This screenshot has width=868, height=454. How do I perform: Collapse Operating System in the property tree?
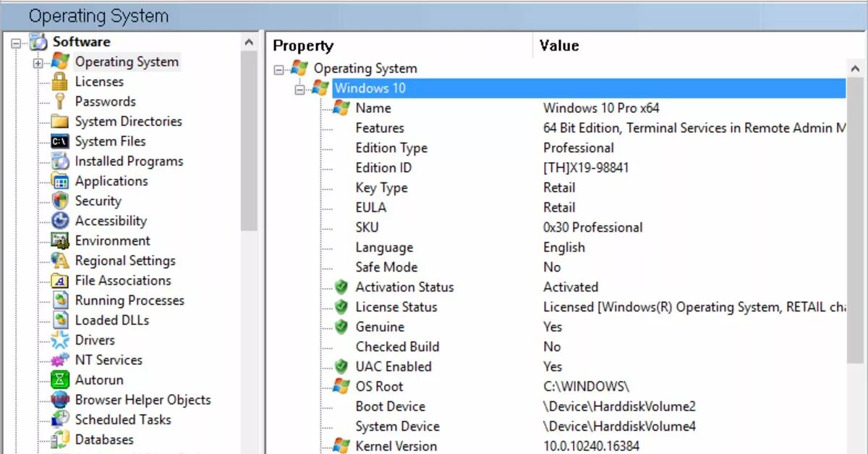tap(279, 70)
